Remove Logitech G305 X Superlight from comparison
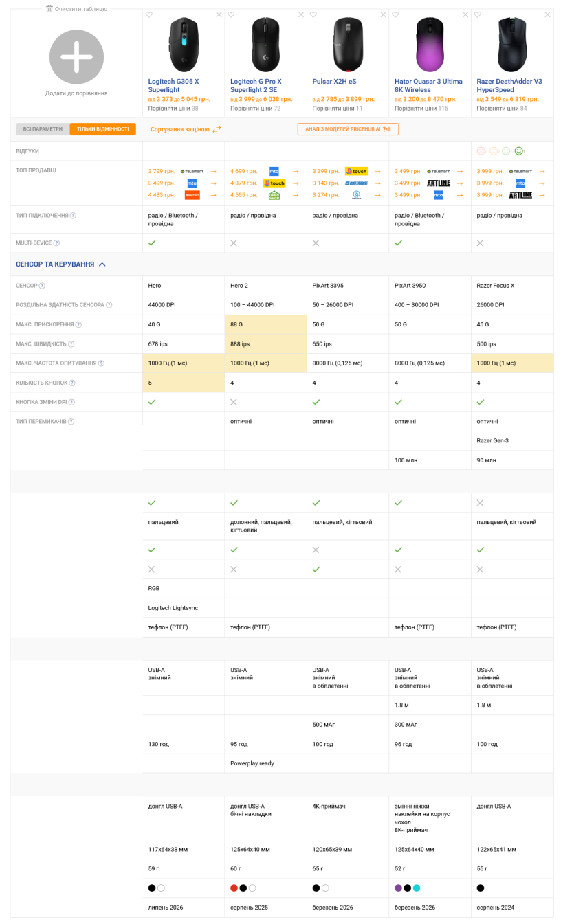 [219, 14]
